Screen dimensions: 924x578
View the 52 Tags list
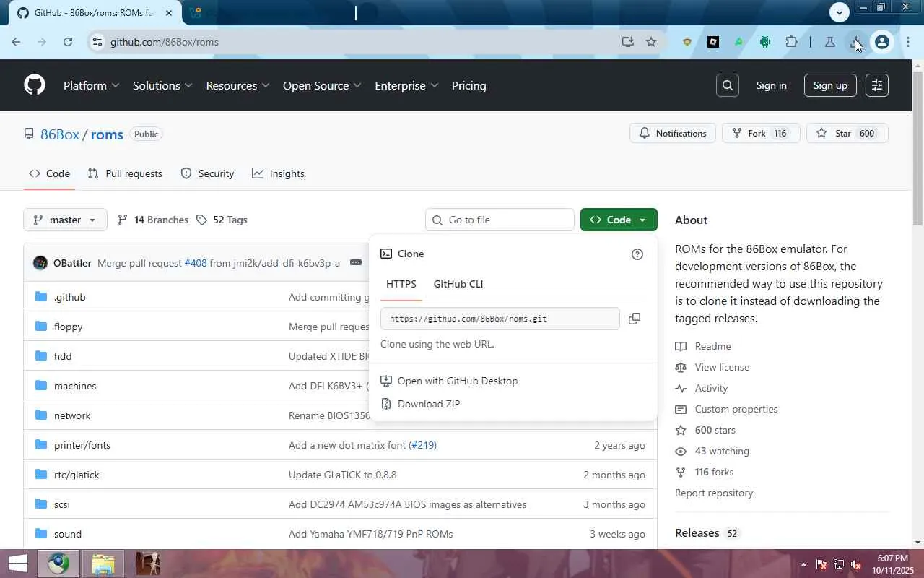click(222, 220)
